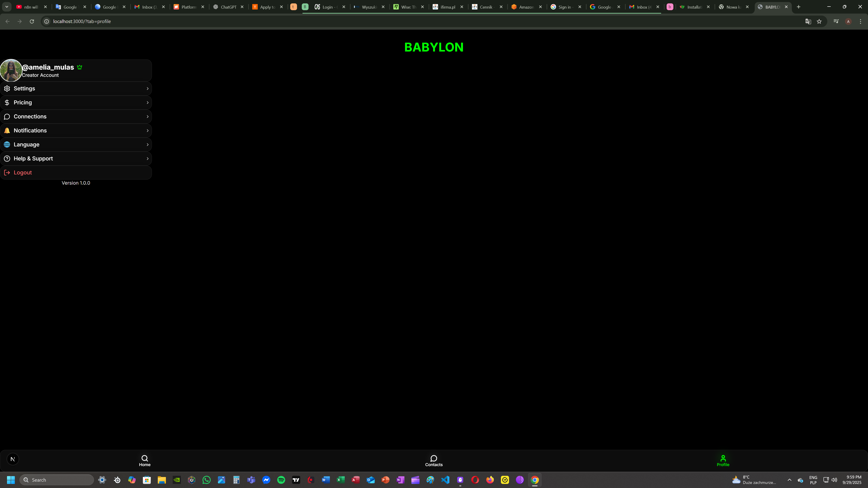Click the amelia_mulas profile avatar
This screenshot has height=488, width=868.
pyautogui.click(x=11, y=70)
